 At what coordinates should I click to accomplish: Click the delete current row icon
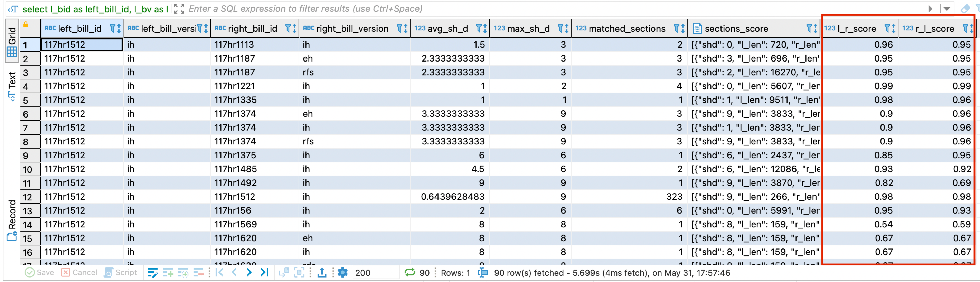[198, 272]
